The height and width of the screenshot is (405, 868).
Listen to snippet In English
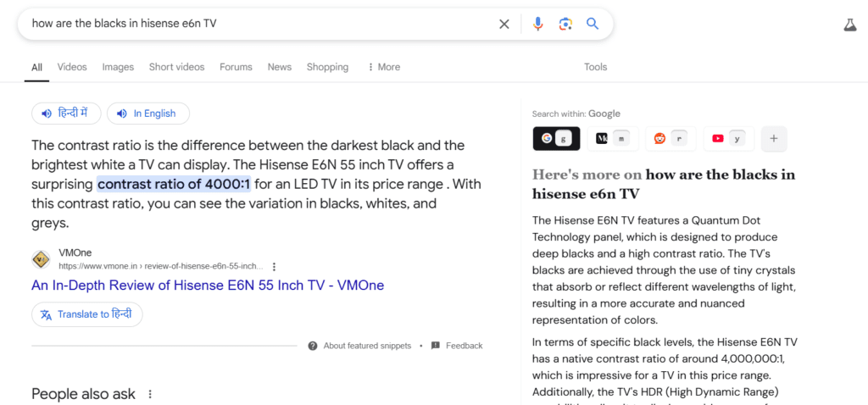(148, 114)
